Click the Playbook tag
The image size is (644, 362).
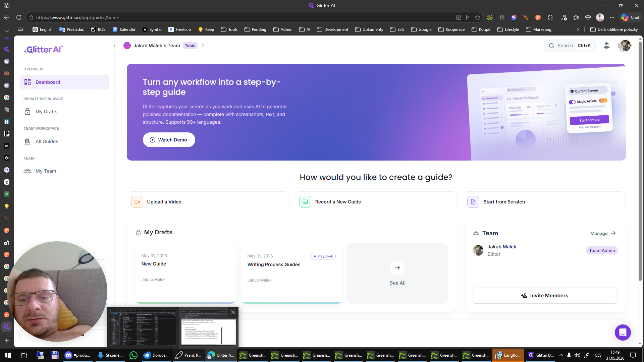[x=323, y=256]
